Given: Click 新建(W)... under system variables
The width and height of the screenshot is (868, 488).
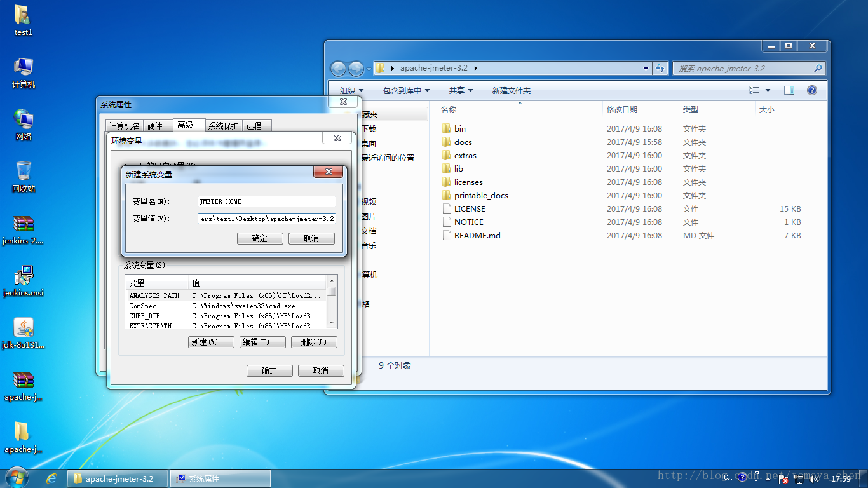Looking at the screenshot, I should click(x=212, y=342).
